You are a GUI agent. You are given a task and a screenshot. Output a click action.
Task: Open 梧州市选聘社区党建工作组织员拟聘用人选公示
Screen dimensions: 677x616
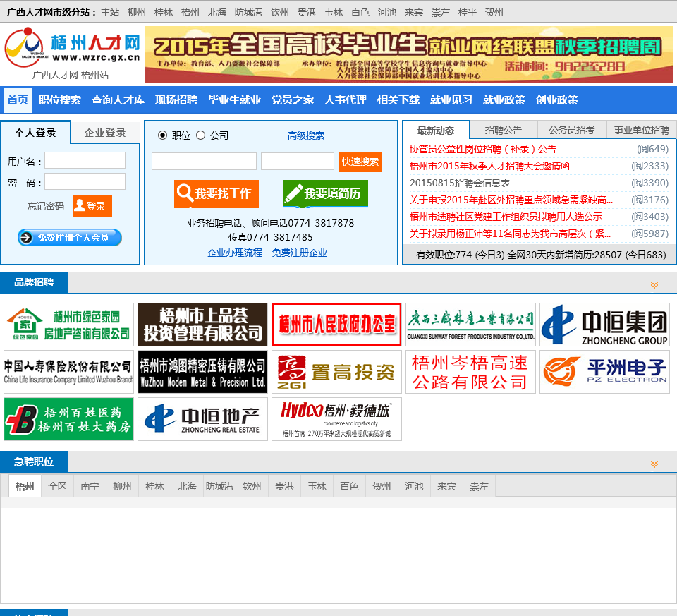tap(506, 217)
